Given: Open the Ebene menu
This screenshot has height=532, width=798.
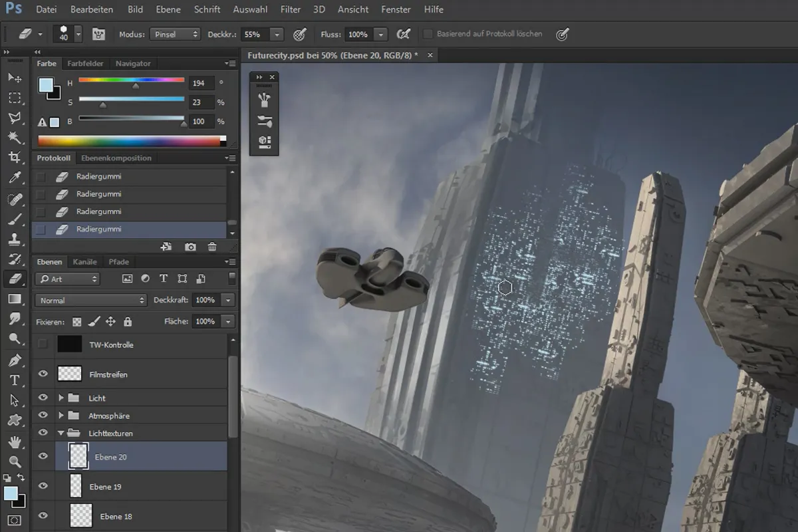Looking at the screenshot, I should click(168, 9).
